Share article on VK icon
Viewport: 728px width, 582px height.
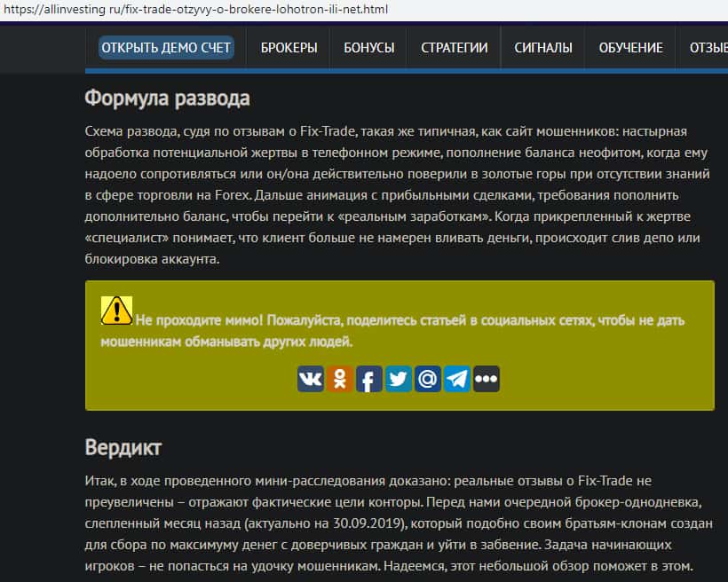point(310,379)
